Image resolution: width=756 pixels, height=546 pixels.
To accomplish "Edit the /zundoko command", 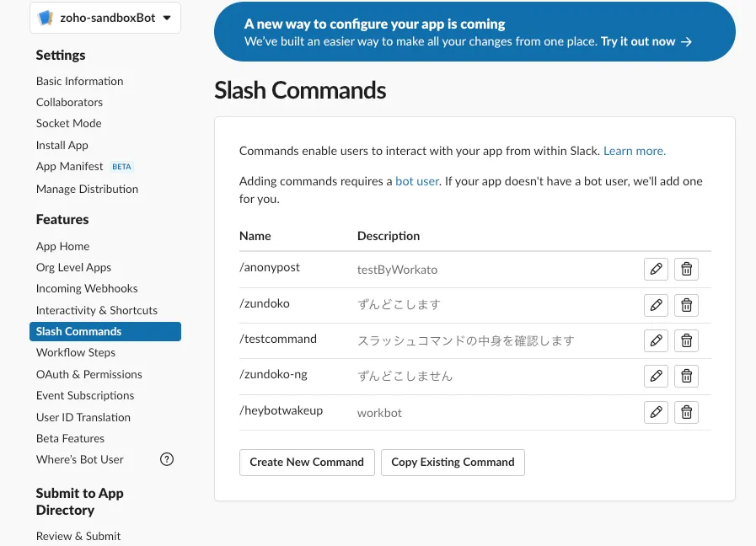I will point(656,305).
